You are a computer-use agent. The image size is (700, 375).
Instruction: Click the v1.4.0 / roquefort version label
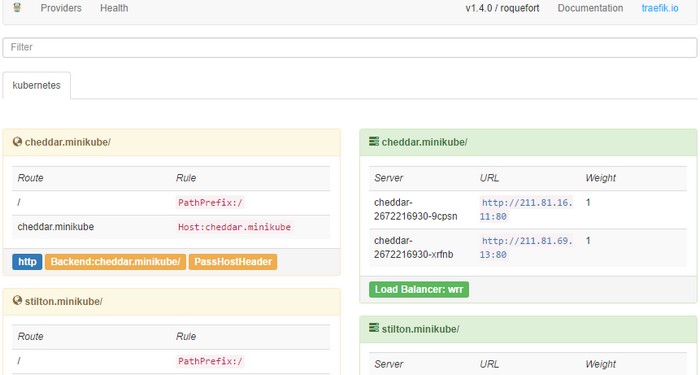pos(502,8)
